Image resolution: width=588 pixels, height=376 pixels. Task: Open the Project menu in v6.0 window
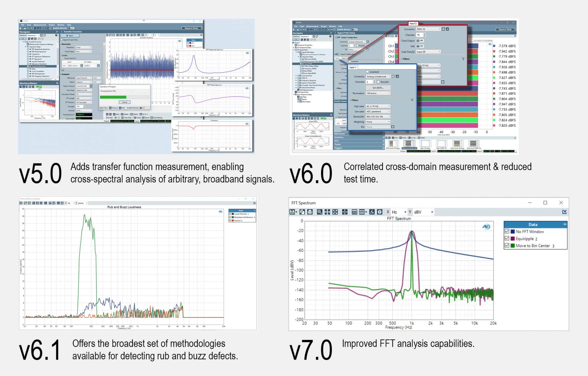coord(324,26)
